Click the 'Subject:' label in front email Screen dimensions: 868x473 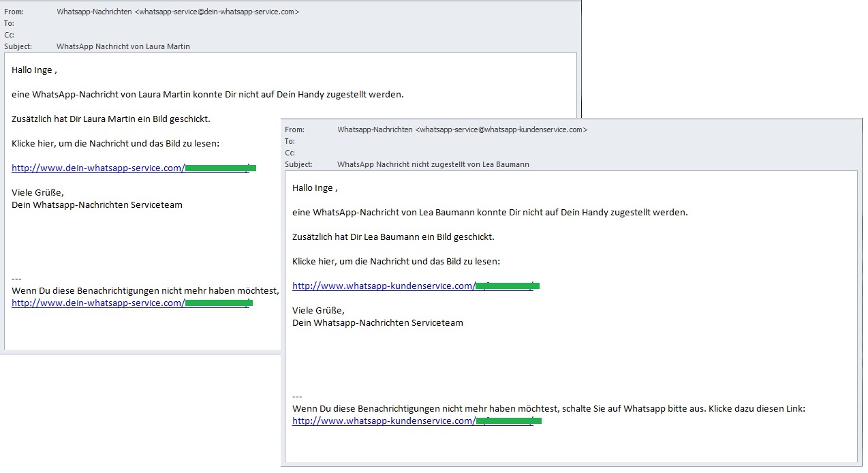(298, 164)
